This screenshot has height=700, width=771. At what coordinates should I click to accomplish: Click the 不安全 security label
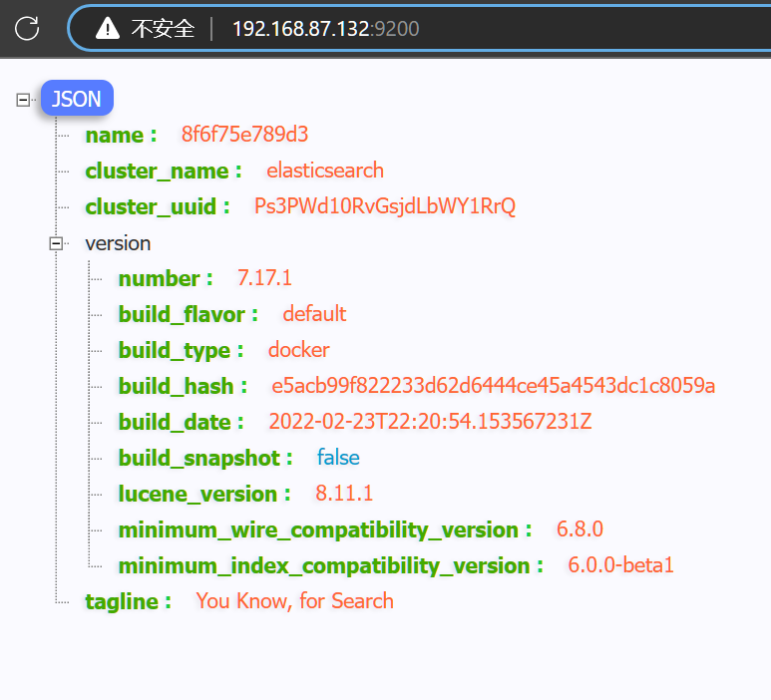[163, 29]
